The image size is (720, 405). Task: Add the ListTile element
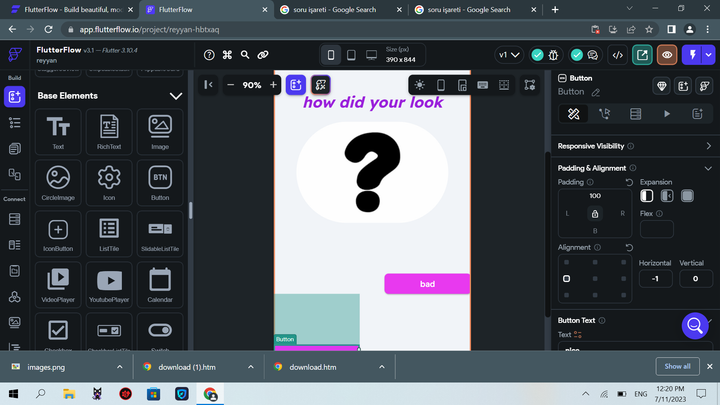tap(109, 234)
